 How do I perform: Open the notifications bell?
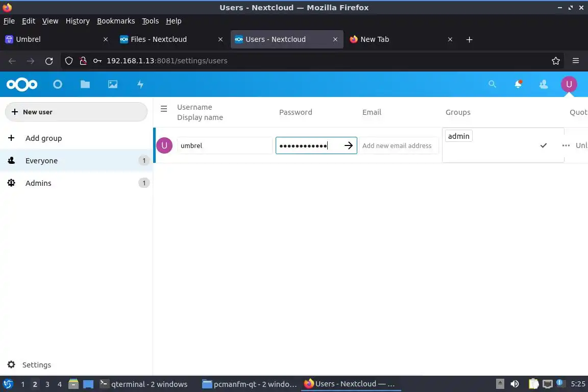pos(518,84)
